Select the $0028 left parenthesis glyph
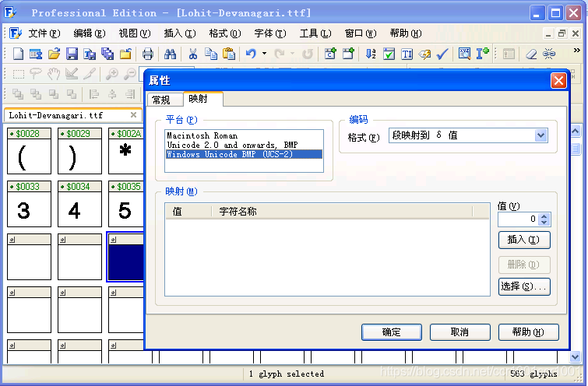 [x=29, y=151]
